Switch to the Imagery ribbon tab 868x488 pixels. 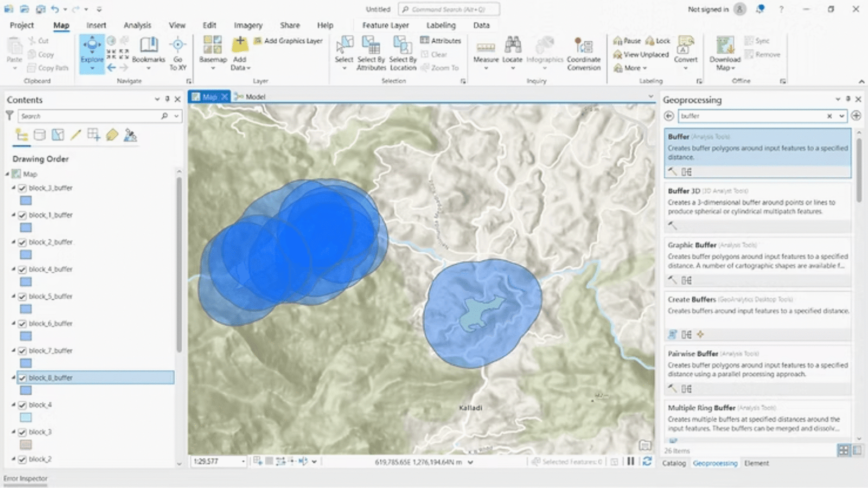click(248, 25)
